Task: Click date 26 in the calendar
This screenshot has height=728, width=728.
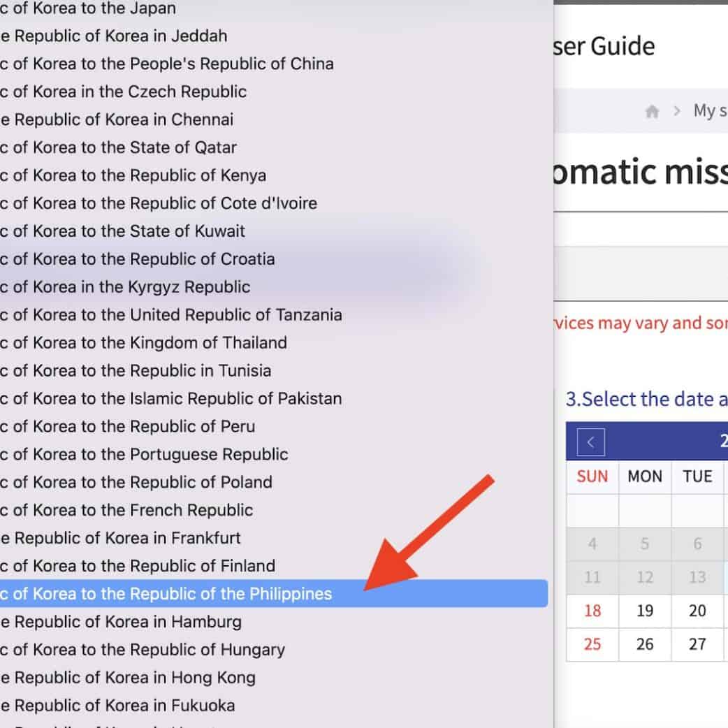Action: click(644, 644)
